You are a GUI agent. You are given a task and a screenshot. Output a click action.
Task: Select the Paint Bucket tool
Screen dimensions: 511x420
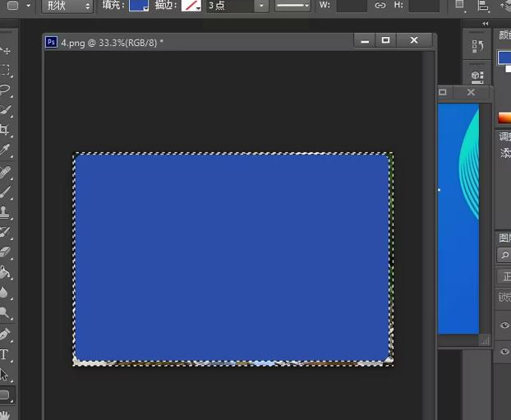(x=6, y=273)
